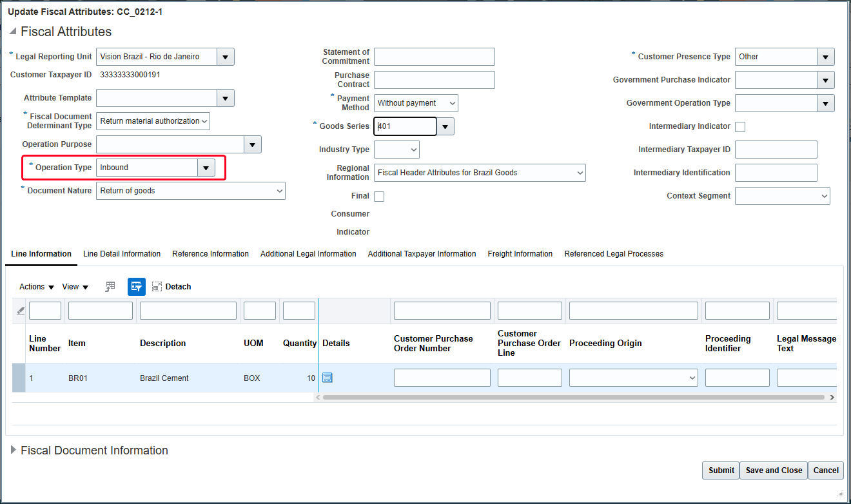Check the Final Consumer Indicator box
This screenshot has height=504, width=851.
click(378, 196)
